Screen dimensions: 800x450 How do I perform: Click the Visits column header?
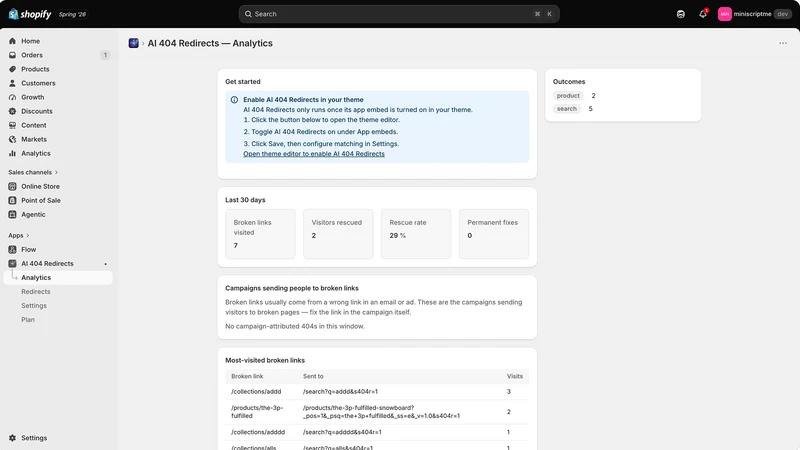point(515,377)
